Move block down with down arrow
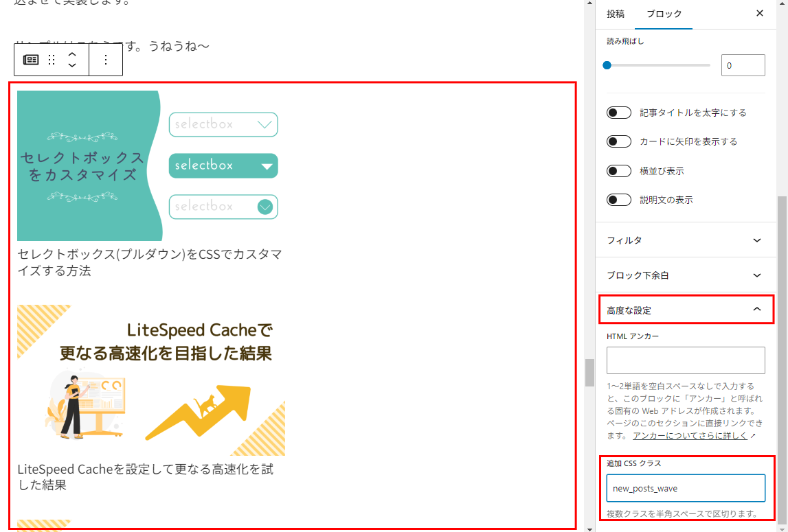This screenshot has height=532, width=788. tap(71, 66)
